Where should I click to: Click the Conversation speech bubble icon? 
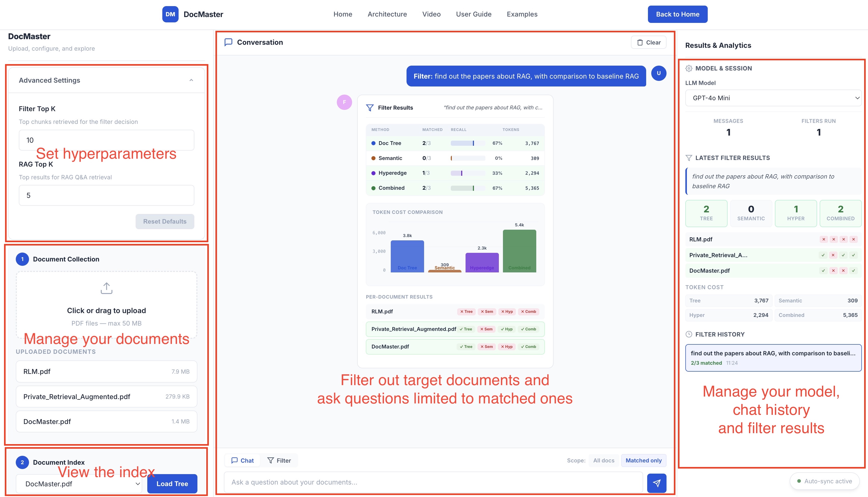click(228, 42)
